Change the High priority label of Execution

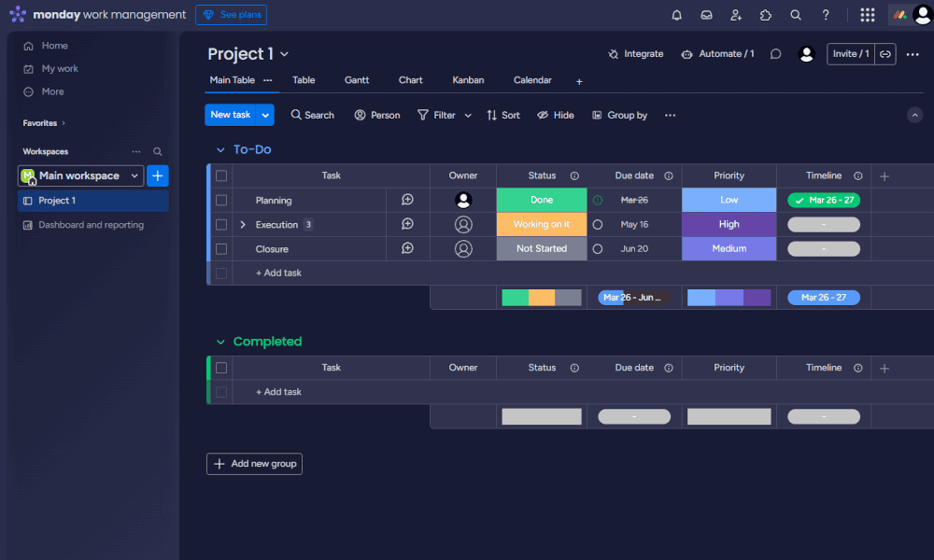(729, 224)
